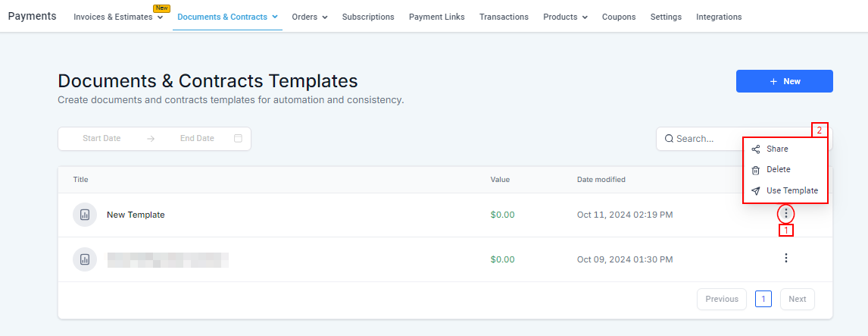Open the Integrations tab
Image resolution: width=868 pixels, height=336 pixels.
(719, 17)
